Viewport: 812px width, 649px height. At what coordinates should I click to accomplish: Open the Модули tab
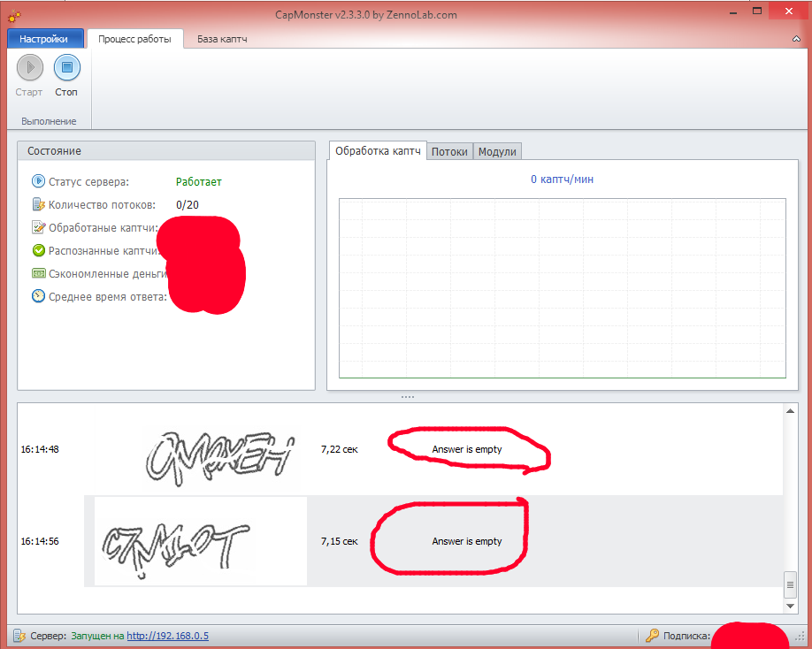(497, 152)
